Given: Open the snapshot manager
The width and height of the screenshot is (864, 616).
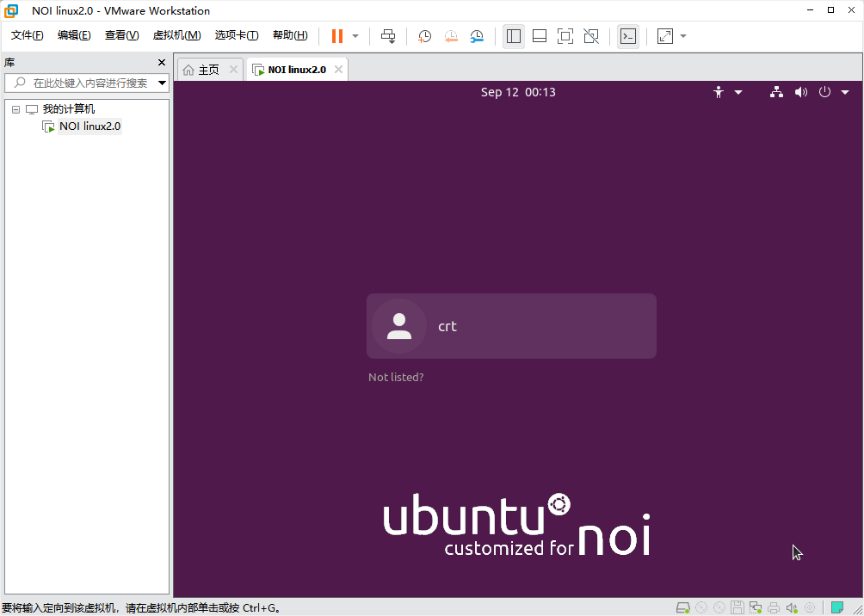Looking at the screenshot, I should pos(478,36).
